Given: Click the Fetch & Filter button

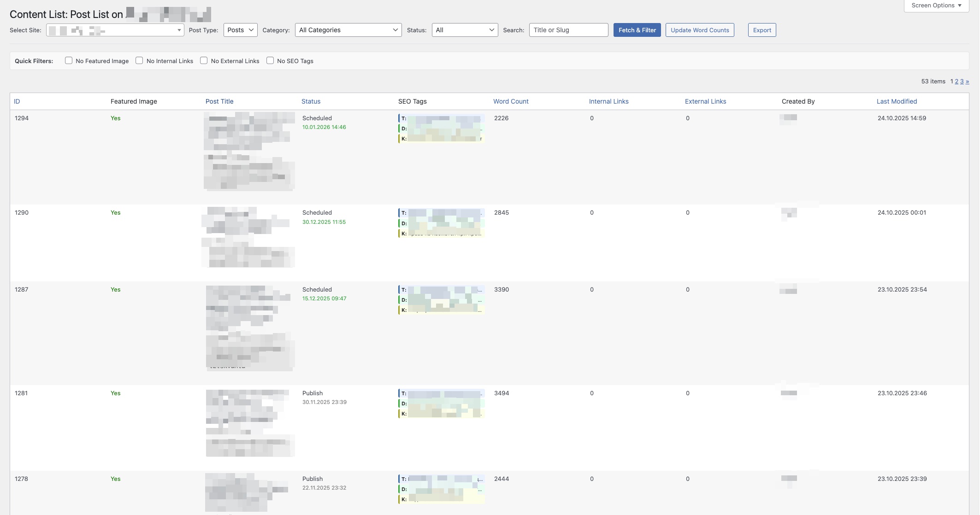Looking at the screenshot, I should [637, 30].
